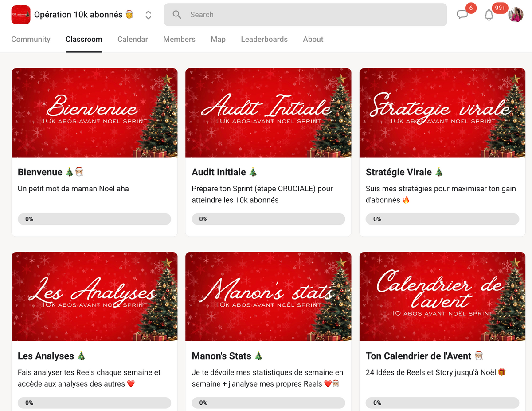Open chat messages icon with 6 badge
Image resolution: width=532 pixels, height=411 pixels.
coord(462,15)
